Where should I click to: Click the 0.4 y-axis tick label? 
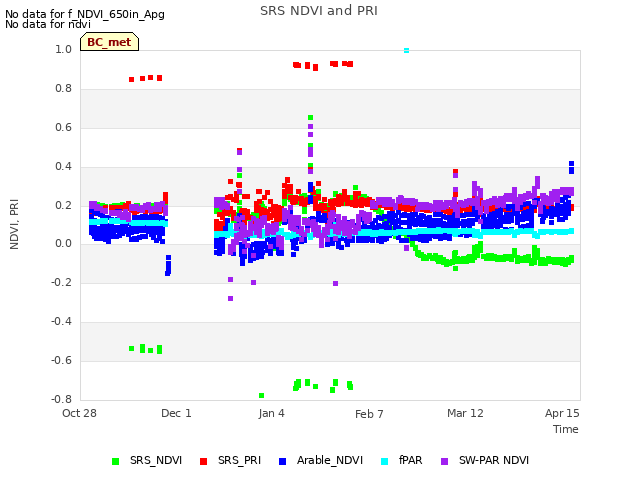63,166
